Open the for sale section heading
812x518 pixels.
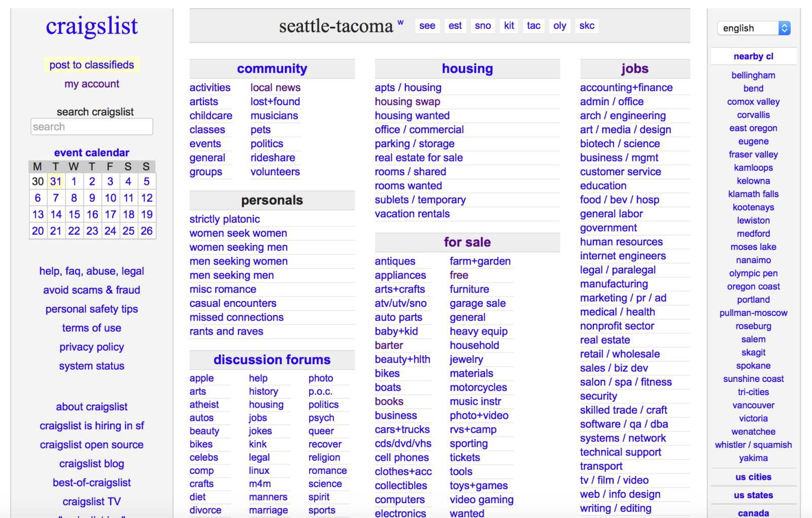click(x=467, y=242)
